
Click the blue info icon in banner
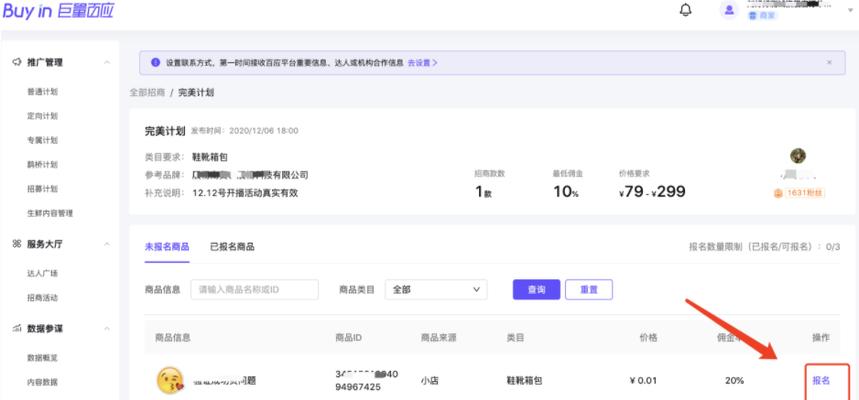coord(155,62)
